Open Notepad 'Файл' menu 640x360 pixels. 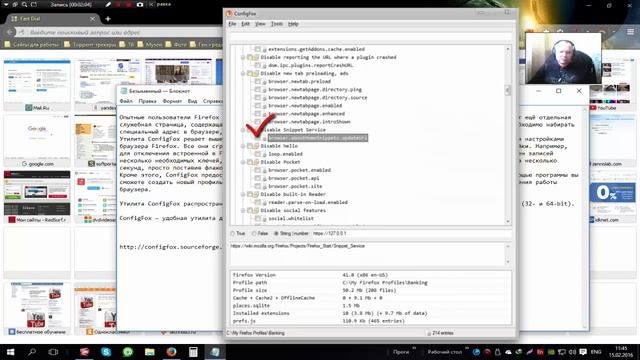[126, 101]
